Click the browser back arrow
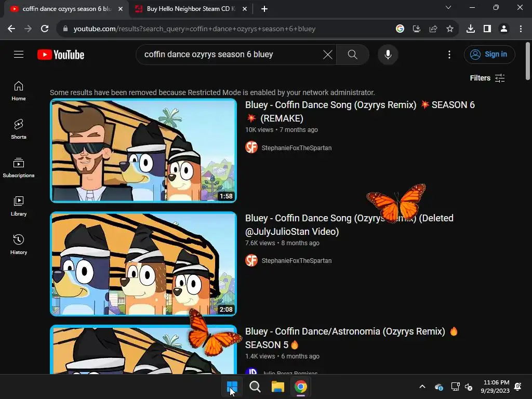This screenshot has width=532, height=399. pos(11,29)
